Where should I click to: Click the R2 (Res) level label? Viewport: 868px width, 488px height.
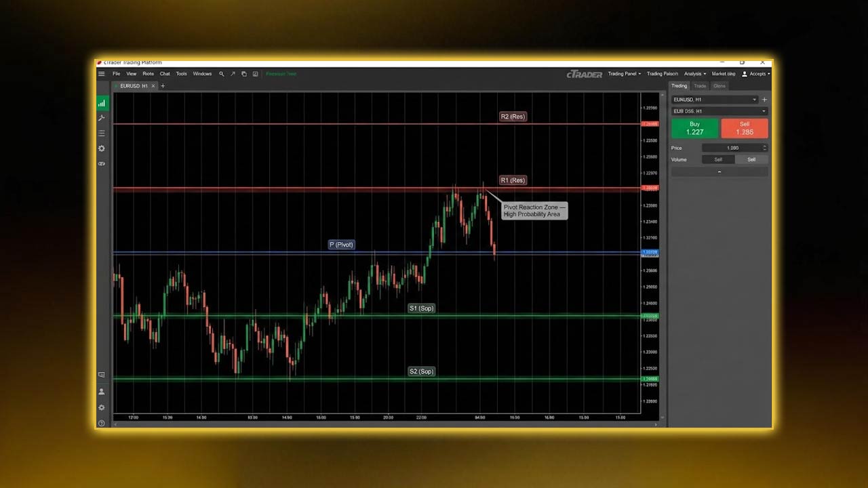pyautogui.click(x=513, y=117)
